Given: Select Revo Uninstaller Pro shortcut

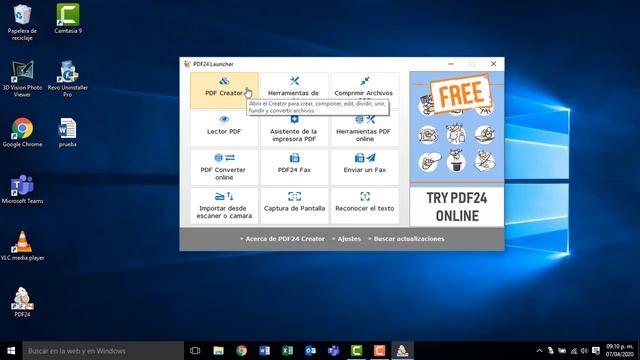Looking at the screenshot, I should (68, 79).
